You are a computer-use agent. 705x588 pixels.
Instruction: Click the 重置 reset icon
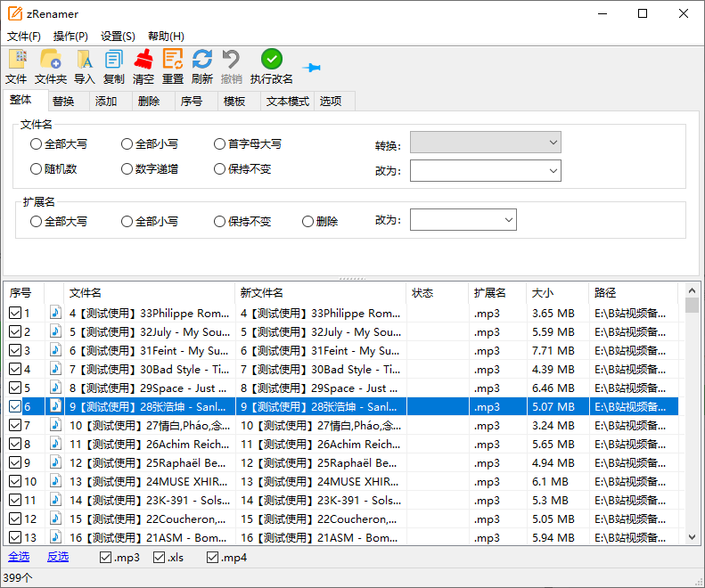[173, 60]
